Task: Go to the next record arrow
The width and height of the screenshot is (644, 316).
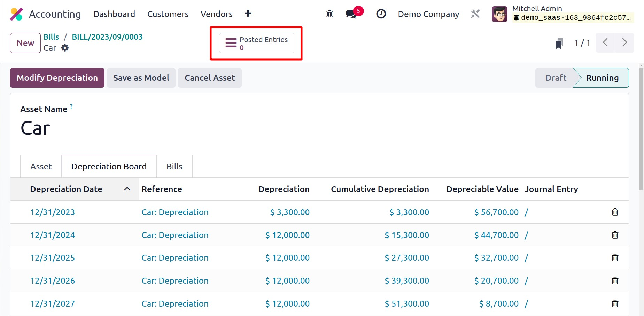Action: (x=624, y=43)
